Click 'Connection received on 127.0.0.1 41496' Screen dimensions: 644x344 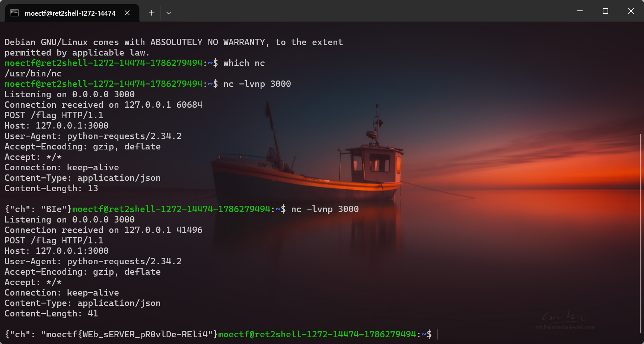[x=103, y=230]
